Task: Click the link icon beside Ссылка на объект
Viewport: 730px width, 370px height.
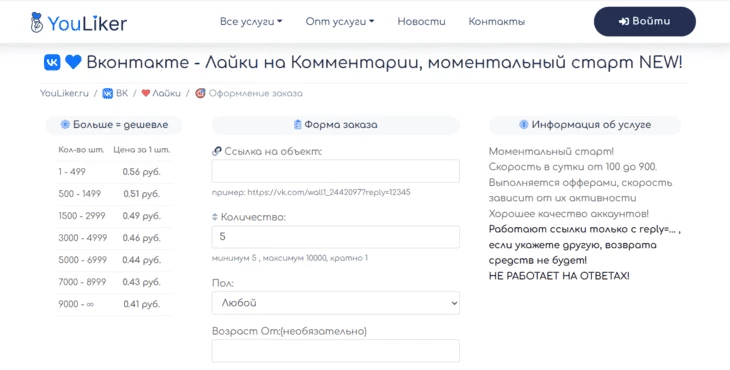Action: pos(216,151)
